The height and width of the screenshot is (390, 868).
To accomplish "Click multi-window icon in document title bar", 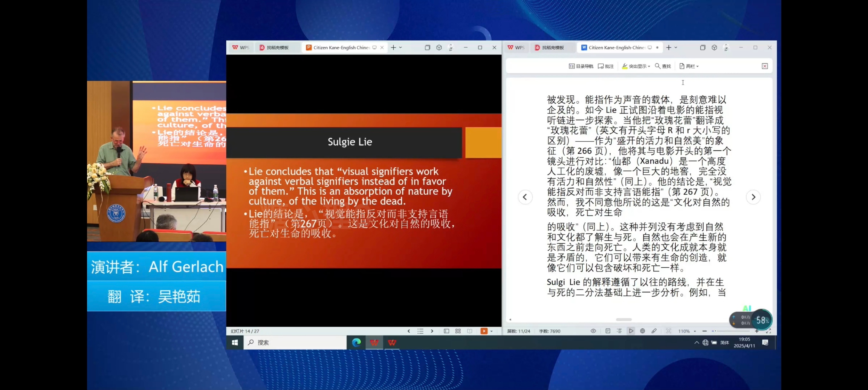I will pyautogui.click(x=703, y=47).
